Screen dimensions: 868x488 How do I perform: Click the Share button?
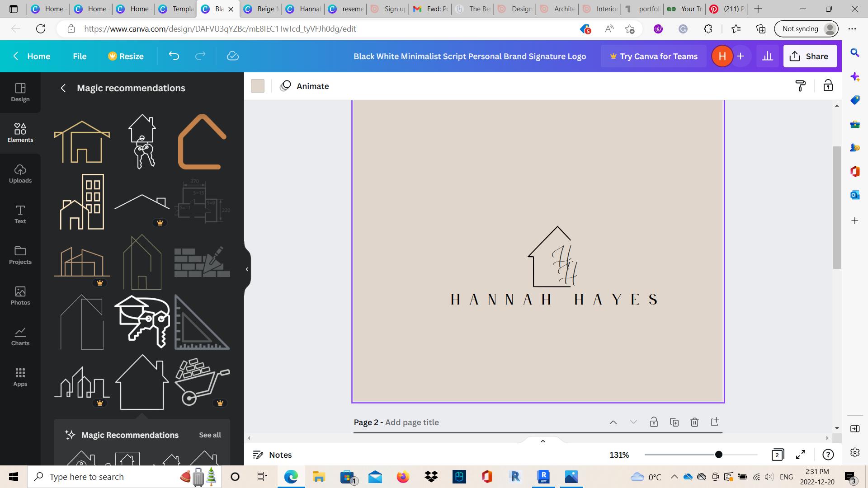click(x=809, y=56)
